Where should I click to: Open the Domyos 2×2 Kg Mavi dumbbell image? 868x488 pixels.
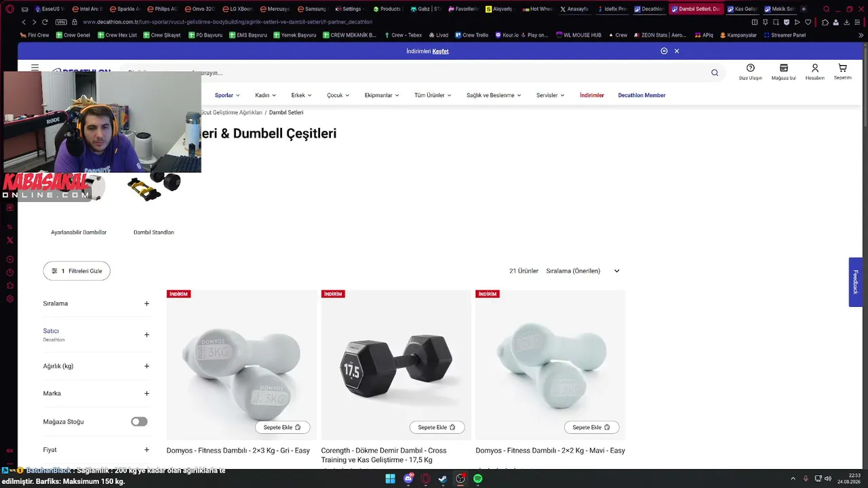point(551,365)
